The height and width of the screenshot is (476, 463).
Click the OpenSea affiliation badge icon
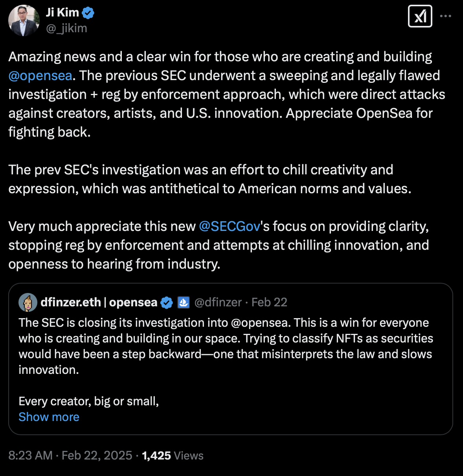184,302
